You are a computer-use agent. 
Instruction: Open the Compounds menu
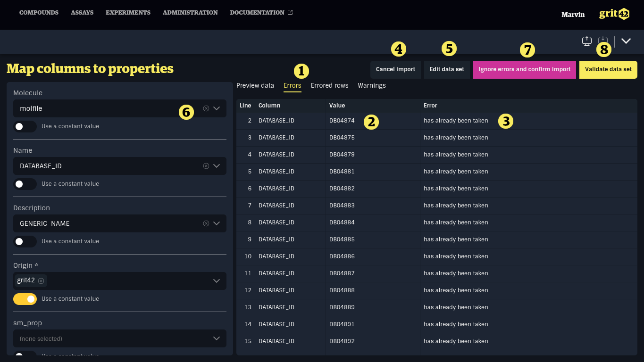click(x=39, y=13)
